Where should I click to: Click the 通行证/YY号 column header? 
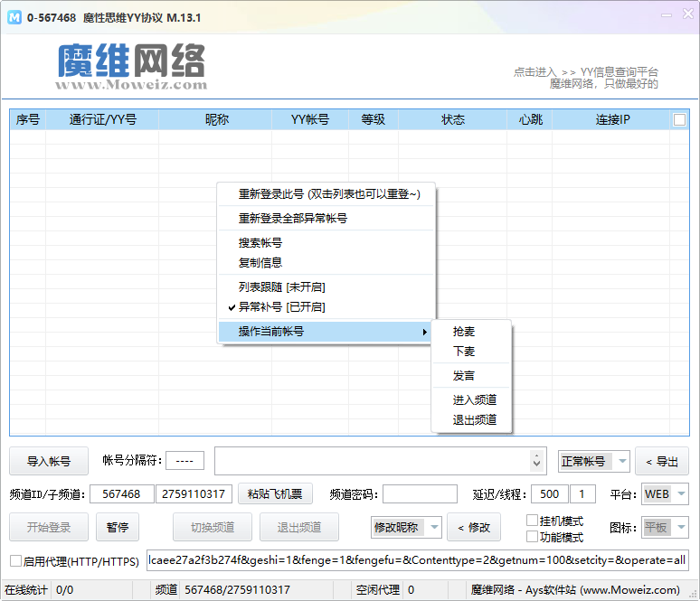click(x=102, y=119)
